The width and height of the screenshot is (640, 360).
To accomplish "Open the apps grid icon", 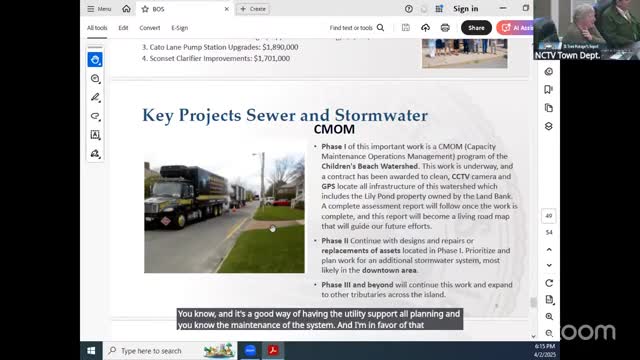I will click(x=439, y=9).
